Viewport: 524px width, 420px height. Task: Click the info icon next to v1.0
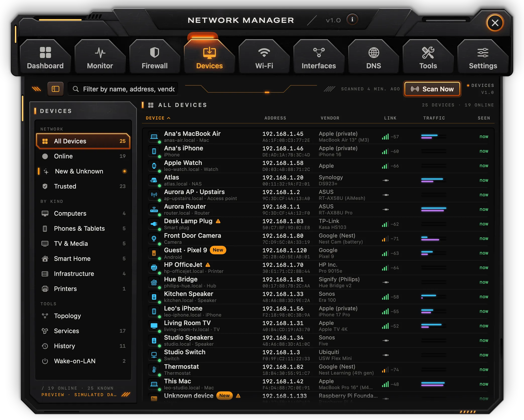pyautogui.click(x=352, y=20)
